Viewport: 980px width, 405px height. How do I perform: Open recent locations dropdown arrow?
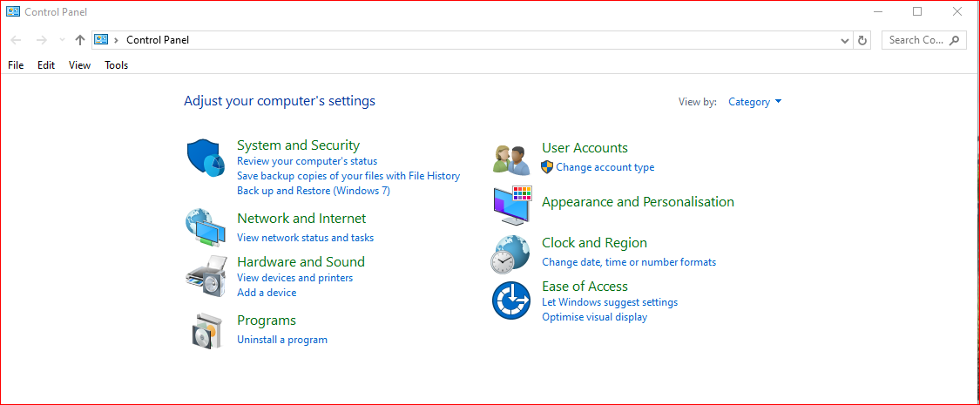pyautogui.click(x=61, y=40)
